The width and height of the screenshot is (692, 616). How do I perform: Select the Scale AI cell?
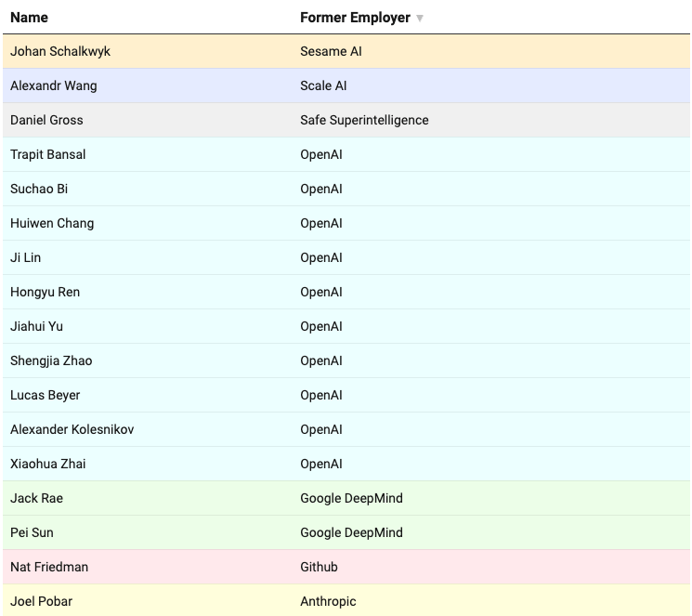[x=323, y=85]
